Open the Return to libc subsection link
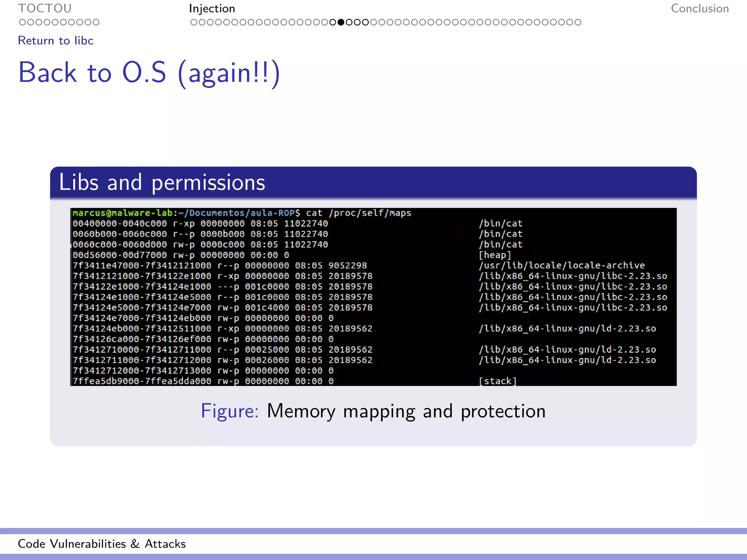 point(56,40)
